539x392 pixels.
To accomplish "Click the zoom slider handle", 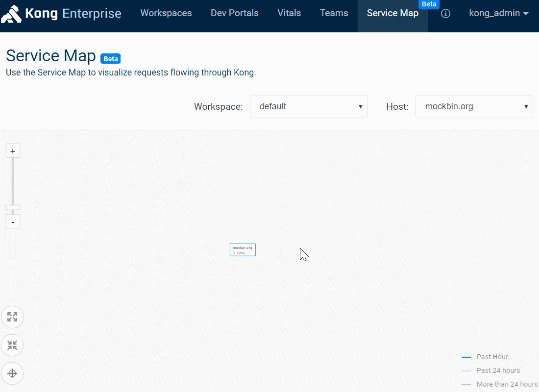I will pos(13,207).
